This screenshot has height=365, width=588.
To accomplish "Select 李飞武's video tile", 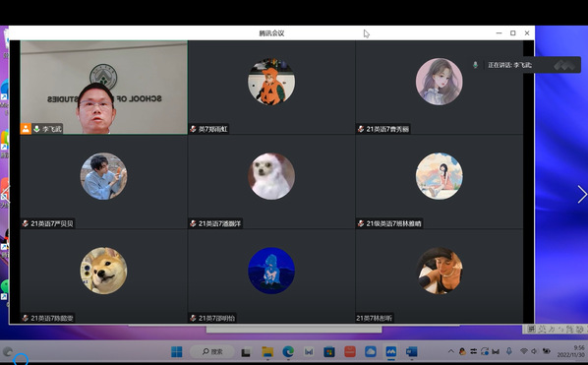I will coord(104,87).
